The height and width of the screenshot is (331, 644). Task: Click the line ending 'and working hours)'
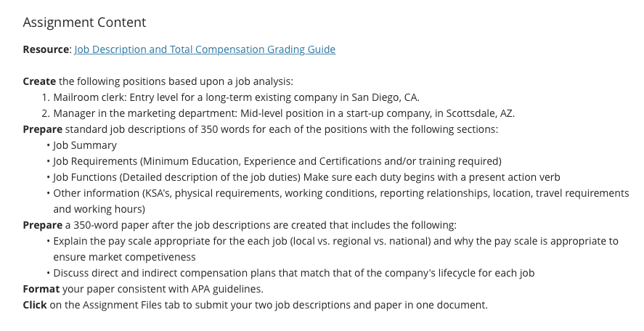(x=99, y=210)
